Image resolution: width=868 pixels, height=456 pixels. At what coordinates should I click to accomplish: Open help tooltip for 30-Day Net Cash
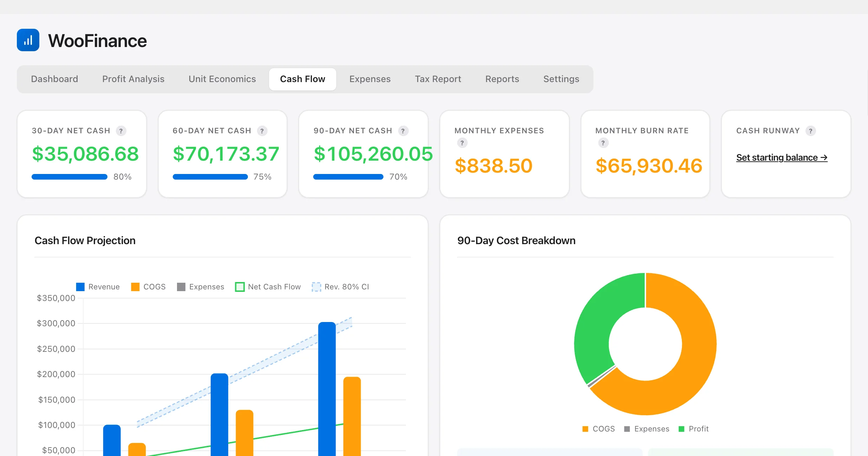click(x=121, y=131)
